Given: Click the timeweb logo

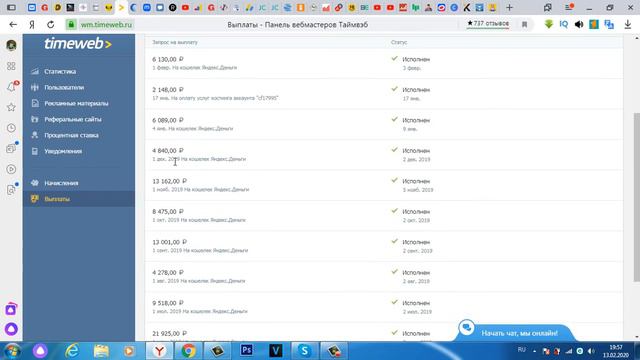Looking at the screenshot, I should tap(78, 43).
